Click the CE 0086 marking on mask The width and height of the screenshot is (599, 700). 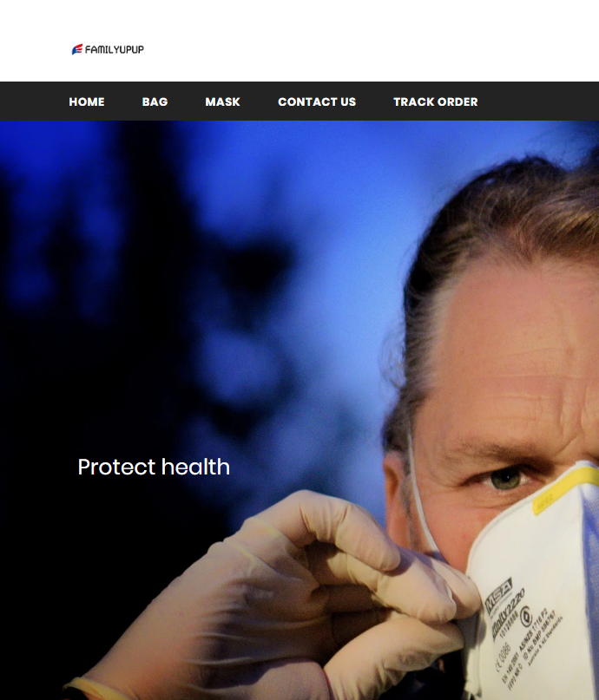[x=503, y=656]
